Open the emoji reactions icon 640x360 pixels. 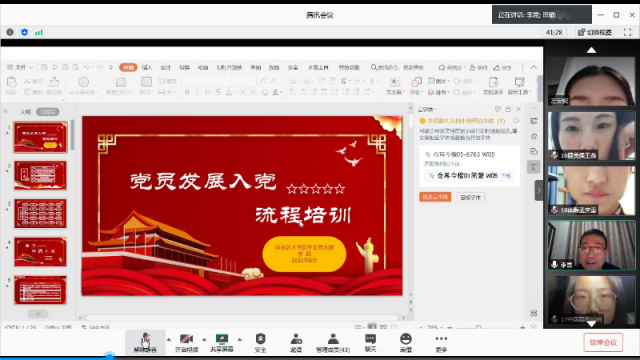point(406,343)
